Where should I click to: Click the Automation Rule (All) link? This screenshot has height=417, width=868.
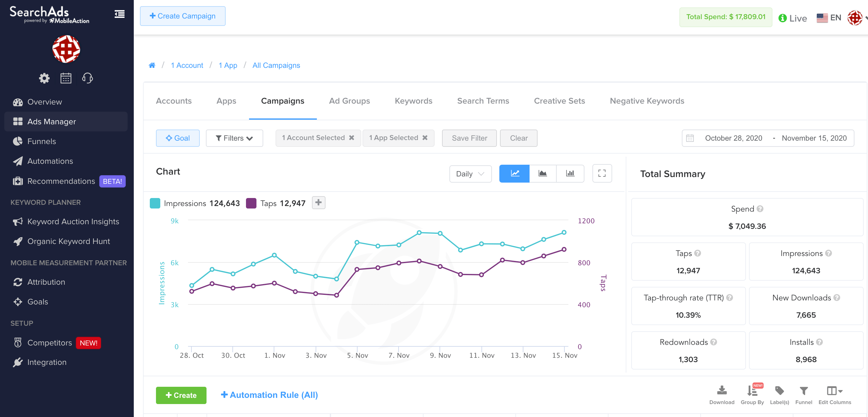point(269,395)
